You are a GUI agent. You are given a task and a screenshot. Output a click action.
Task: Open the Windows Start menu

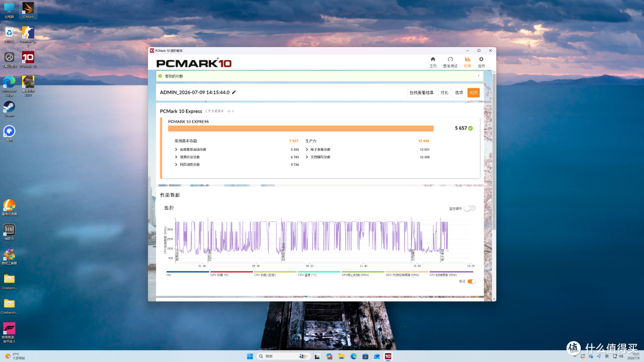(250, 356)
